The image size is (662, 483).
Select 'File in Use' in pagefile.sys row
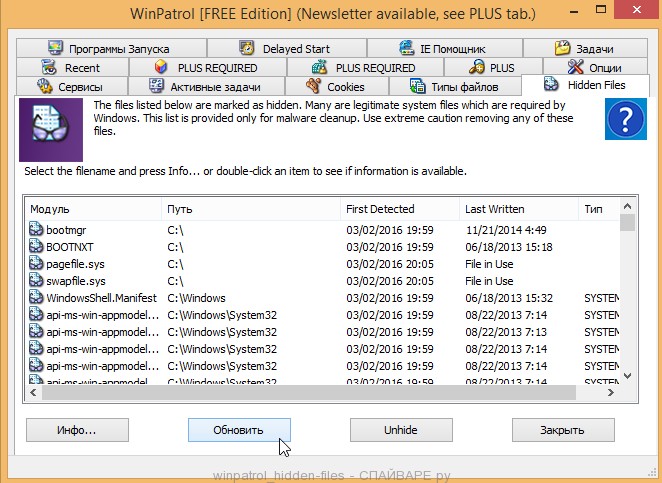(x=489, y=264)
